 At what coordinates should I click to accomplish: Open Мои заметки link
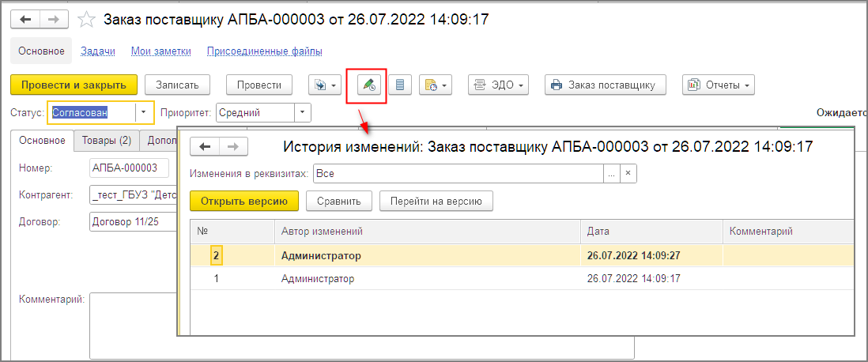click(161, 51)
